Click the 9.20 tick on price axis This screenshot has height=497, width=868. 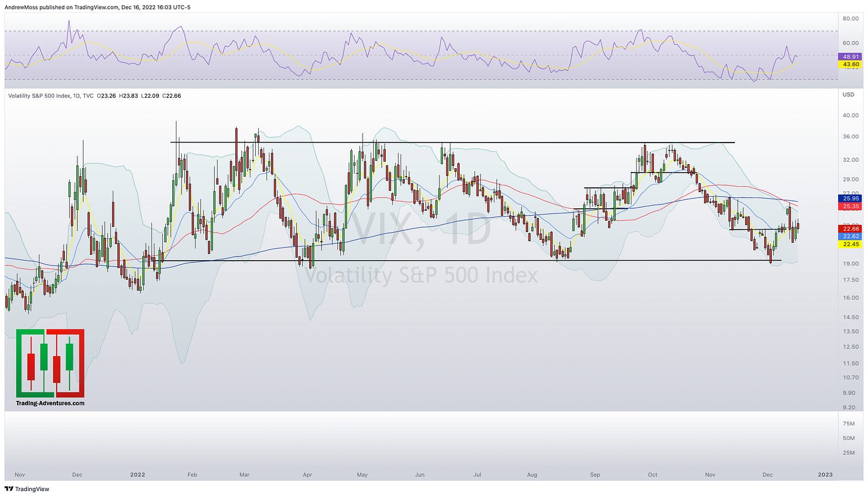tap(849, 407)
